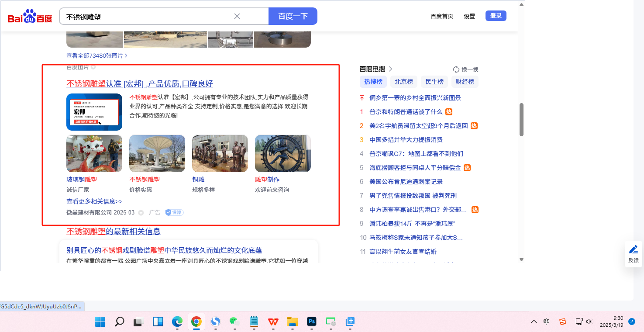Select the 财经榜 tab
Image resolution: width=644 pixels, height=332 pixels.
[465, 82]
